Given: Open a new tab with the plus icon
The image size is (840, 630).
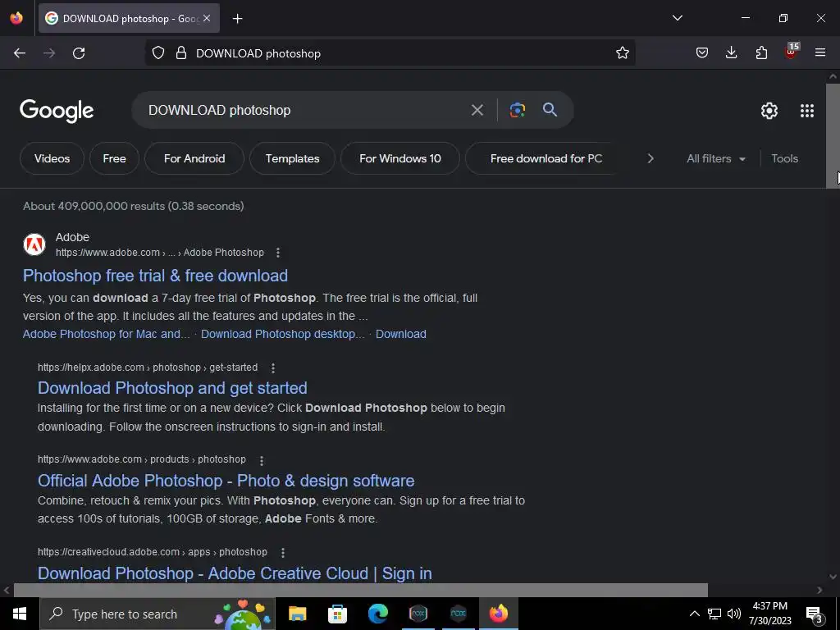Looking at the screenshot, I should pyautogui.click(x=237, y=19).
